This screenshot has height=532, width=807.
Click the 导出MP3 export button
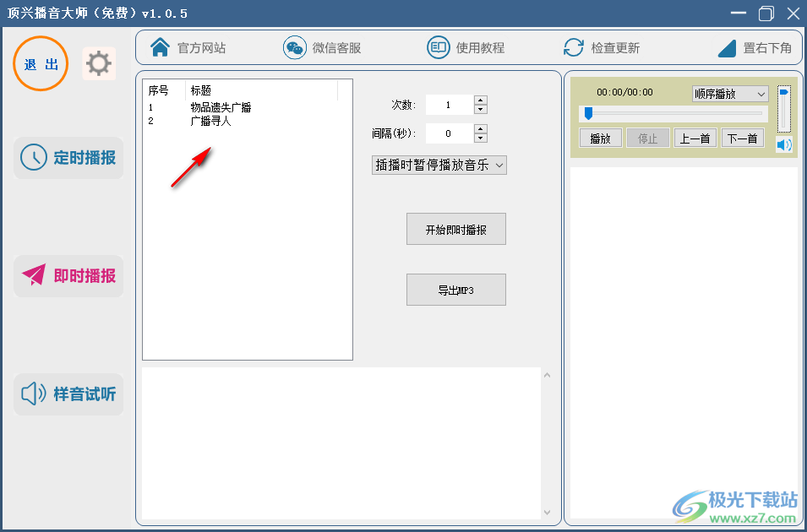click(455, 290)
